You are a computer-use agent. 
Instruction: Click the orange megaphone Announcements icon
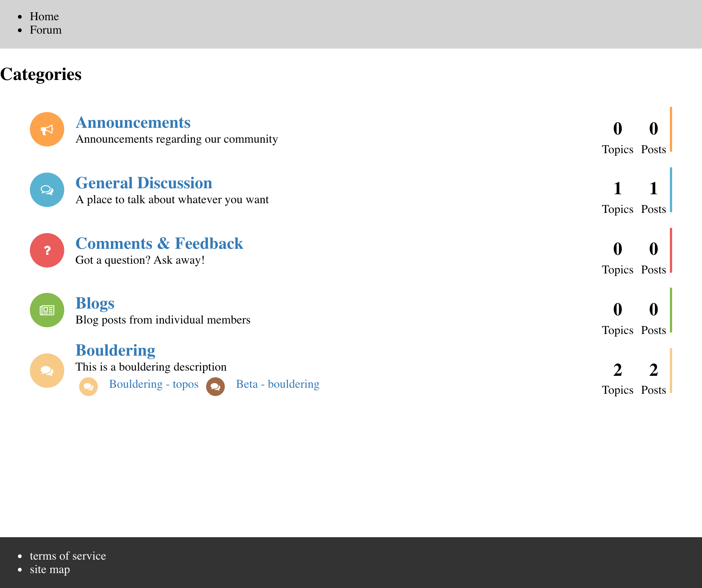click(47, 129)
